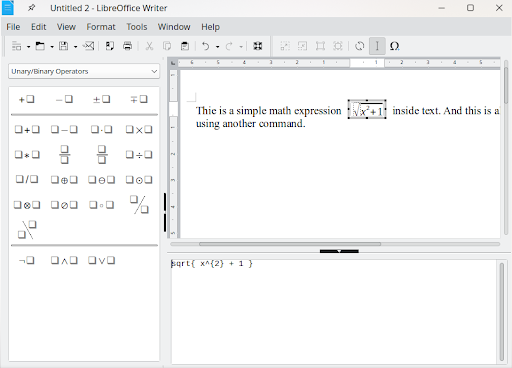Insert the circled minus ⊖ operator
512x368 pixels.
point(102,180)
